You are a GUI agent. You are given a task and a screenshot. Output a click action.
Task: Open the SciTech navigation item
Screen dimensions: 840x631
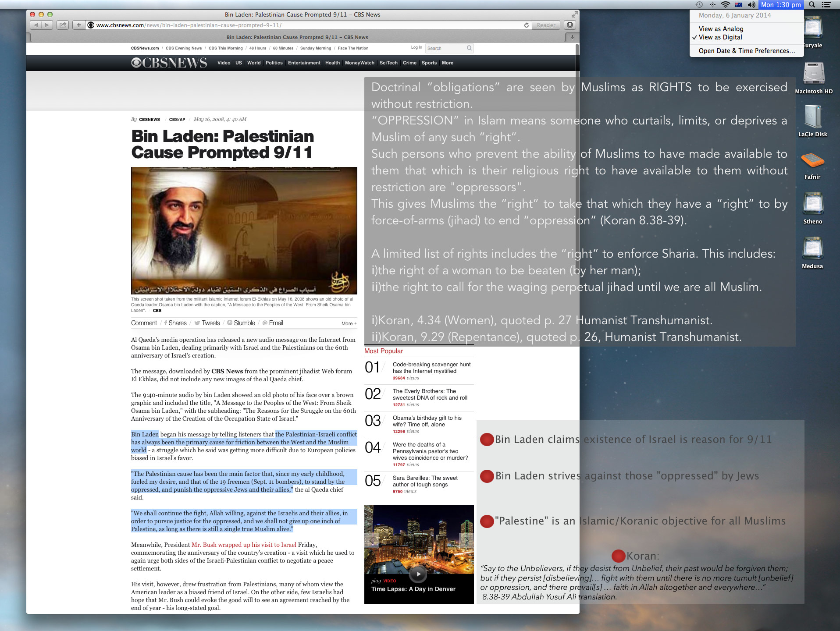click(388, 63)
